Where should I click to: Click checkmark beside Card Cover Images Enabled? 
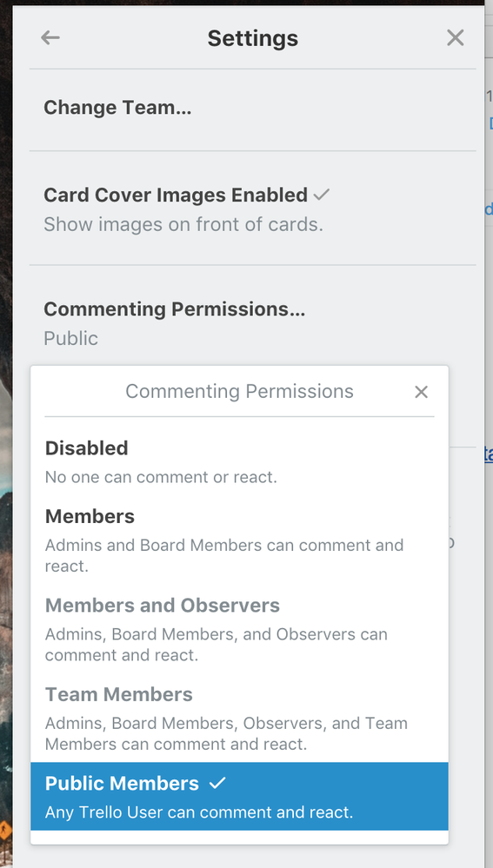point(322,195)
